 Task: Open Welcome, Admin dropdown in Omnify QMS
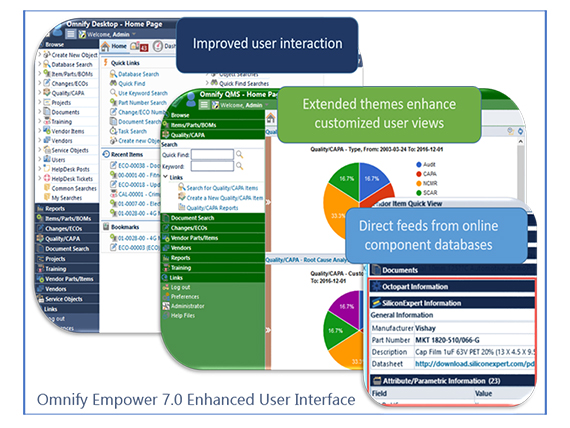[x=266, y=105]
